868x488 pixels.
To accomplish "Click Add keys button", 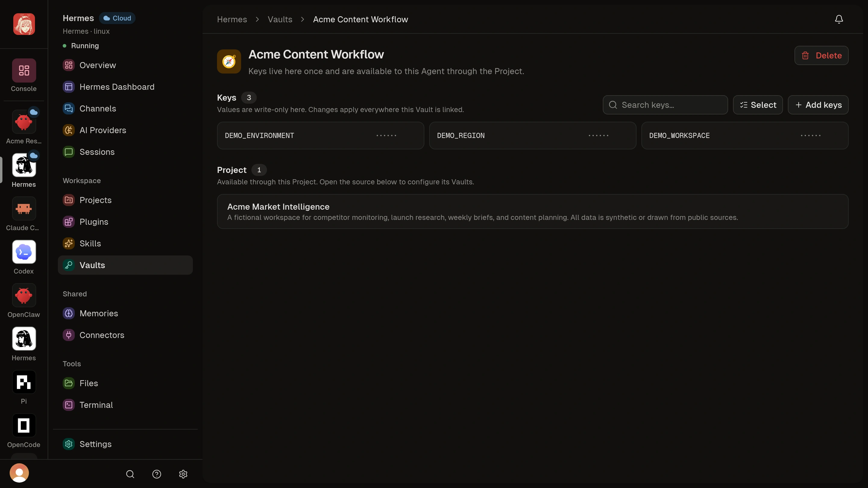I will click(x=818, y=105).
